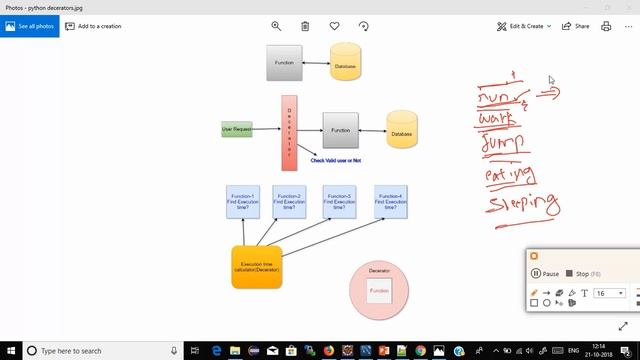Select the rectangle shape tool in recorder

(534, 303)
